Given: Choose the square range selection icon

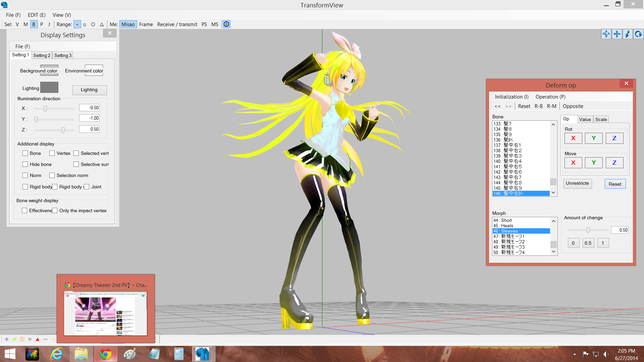Looking at the screenshot, I should (85, 24).
